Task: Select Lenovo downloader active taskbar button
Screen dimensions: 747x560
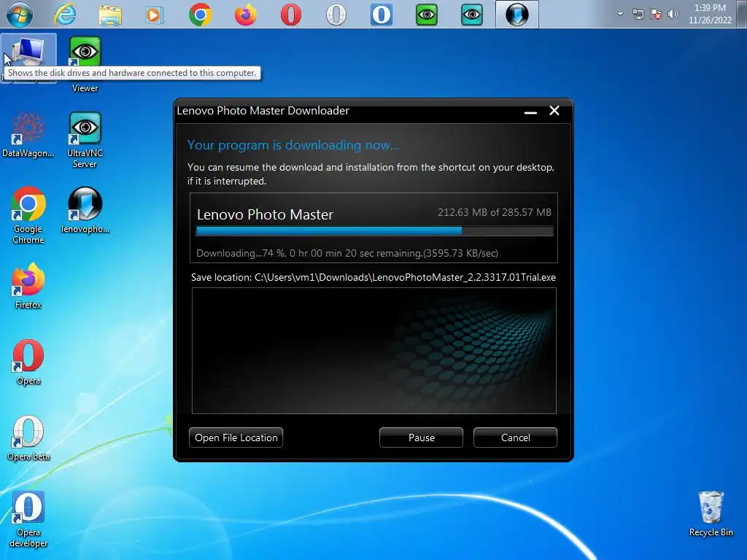Action: (x=517, y=15)
